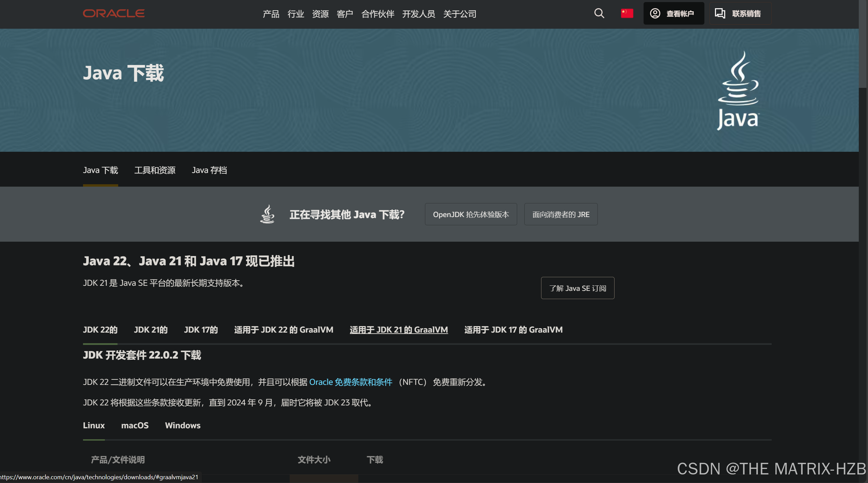Switch to the Java 存档 tab
The image size is (868, 483).
pos(209,170)
